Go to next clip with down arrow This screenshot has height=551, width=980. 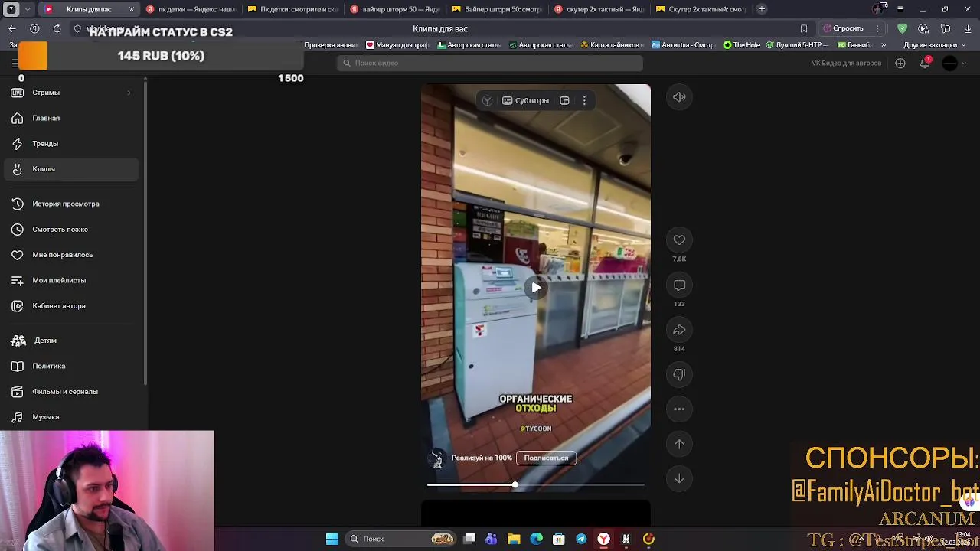[679, 478]
